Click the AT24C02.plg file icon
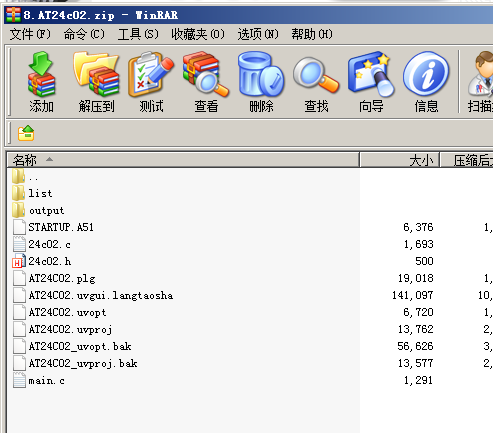The width and height of the screenshot is (493, 433). (19, 278)
